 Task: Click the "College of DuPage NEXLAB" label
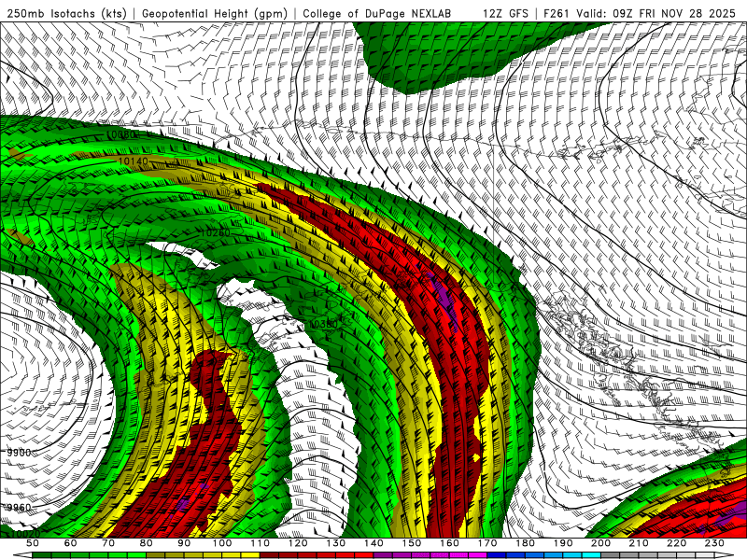tap(377, 13)
